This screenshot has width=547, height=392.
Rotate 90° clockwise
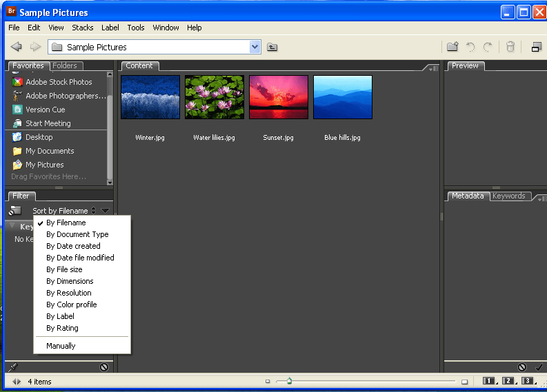pyautogui.click(x=488, y=47)
